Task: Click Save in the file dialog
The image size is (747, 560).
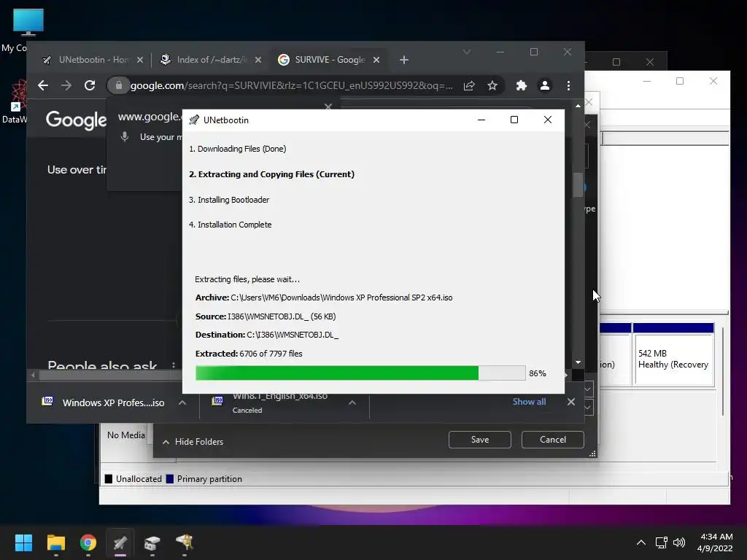Action: (480, 440)
